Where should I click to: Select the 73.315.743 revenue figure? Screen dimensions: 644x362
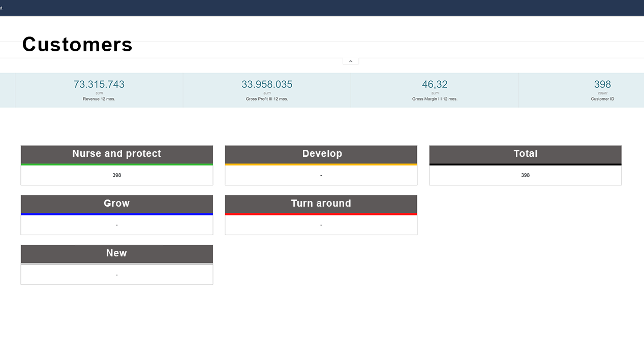[99, 84]
